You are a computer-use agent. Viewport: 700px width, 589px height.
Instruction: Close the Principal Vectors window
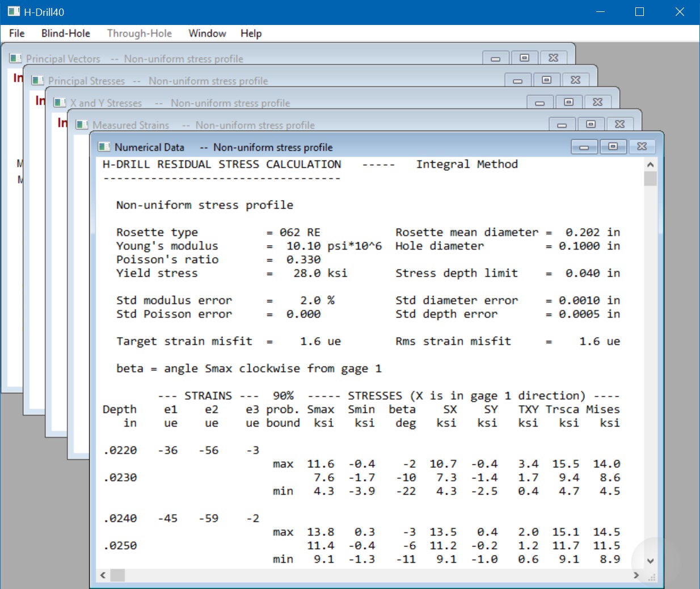click(x=554, y=58)
